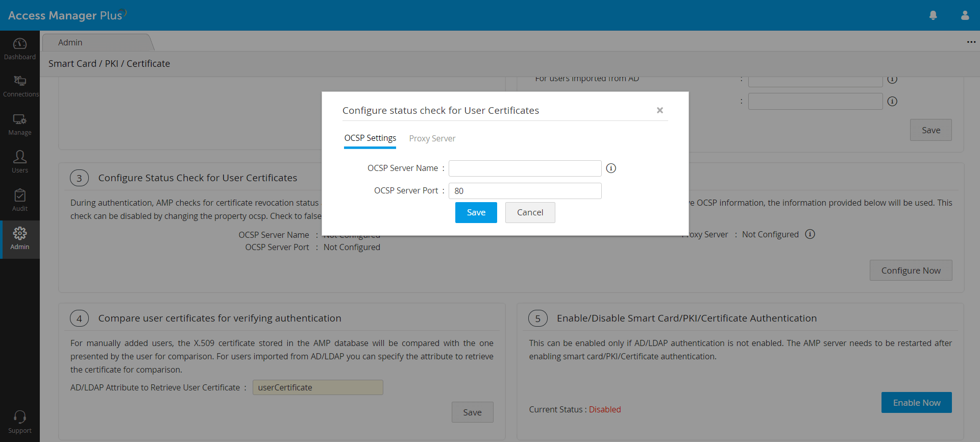Image resolution: width=980 pixels, height=442 pixels.
Task: Click Save in Compare user certificates section
Action: [472, 412]
